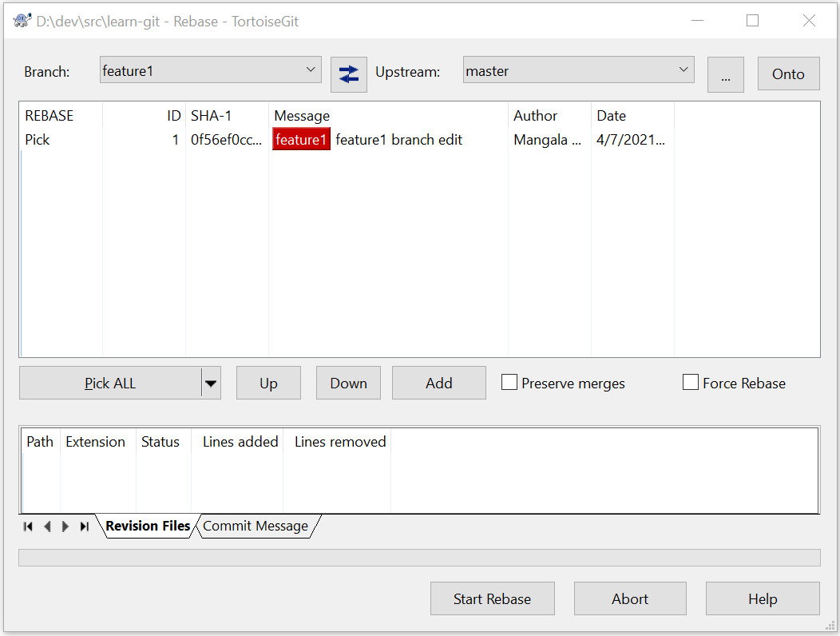Click previous tab arrow icon

47,527
